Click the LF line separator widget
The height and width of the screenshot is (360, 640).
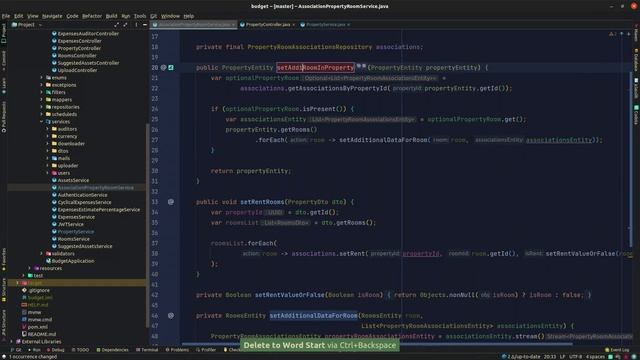coord(562,357)
